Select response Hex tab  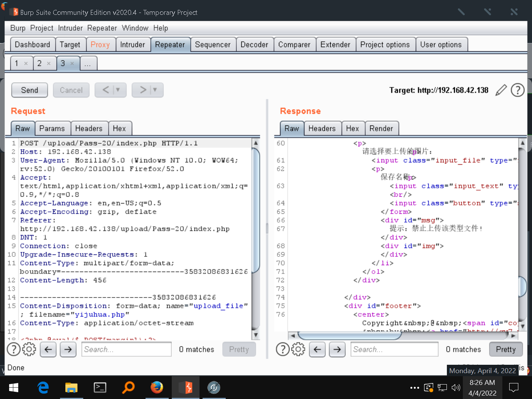point(353,129)
